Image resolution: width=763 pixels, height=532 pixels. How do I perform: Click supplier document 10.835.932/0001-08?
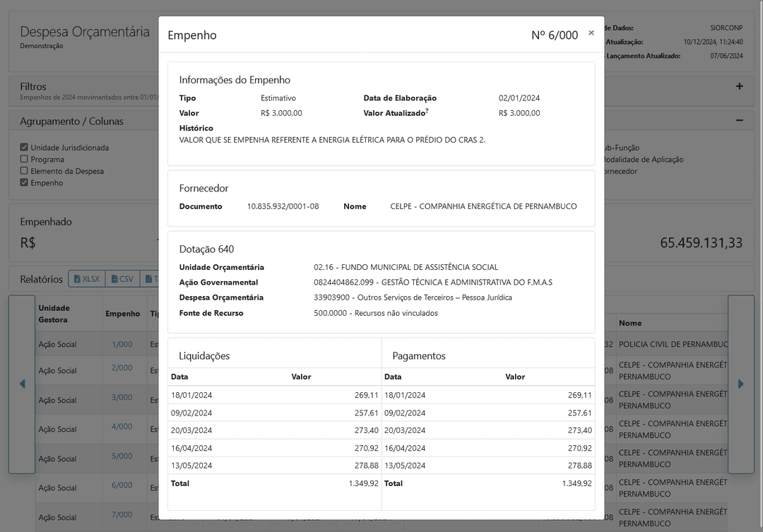pos(283,206)
